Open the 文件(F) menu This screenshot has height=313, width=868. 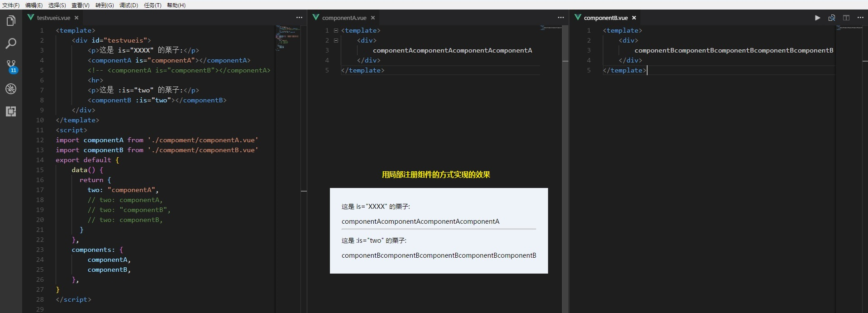coord(11,5)
